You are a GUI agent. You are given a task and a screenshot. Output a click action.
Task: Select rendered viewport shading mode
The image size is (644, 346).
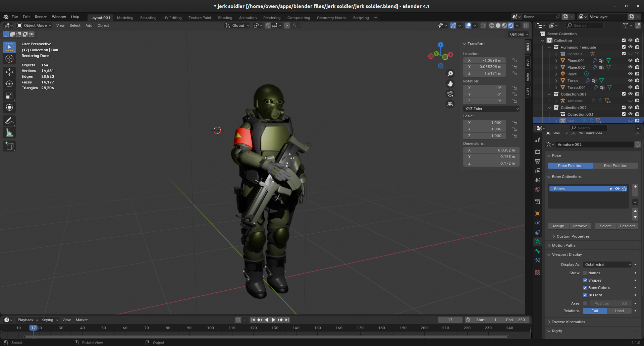[x=511, y=25]
